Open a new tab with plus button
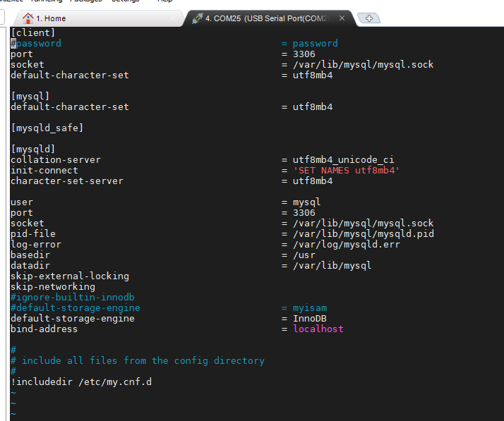Screen dimensions: 504x421 click(x=369, y=18)
